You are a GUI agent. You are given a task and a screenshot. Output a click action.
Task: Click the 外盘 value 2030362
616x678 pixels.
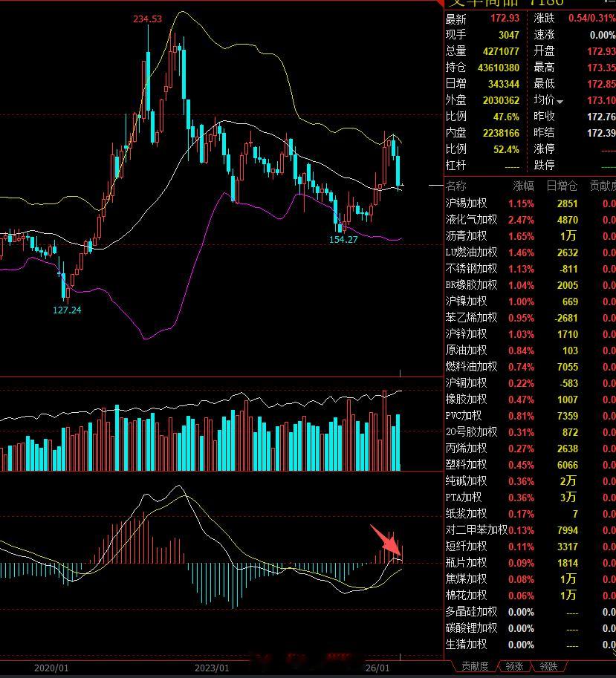pyautogui.click(x=501, y=101)
